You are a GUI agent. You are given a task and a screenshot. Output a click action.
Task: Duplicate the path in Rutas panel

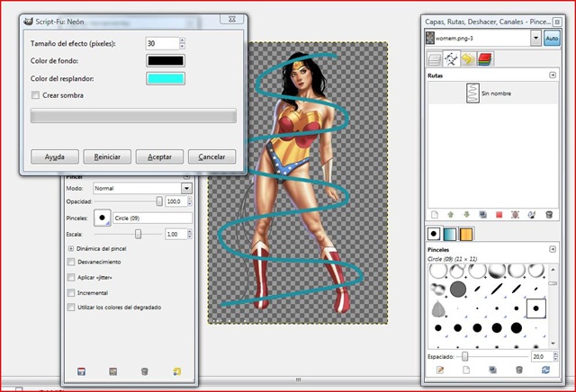(x=482, y=214)
